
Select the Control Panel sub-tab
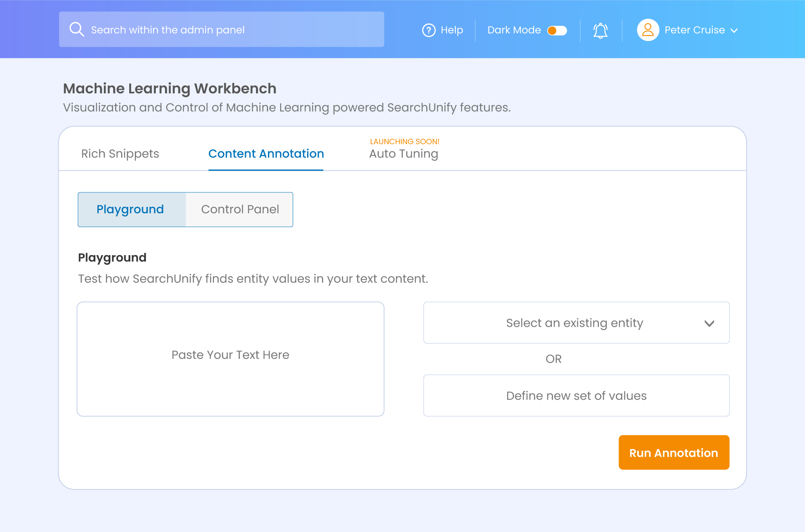239,210
